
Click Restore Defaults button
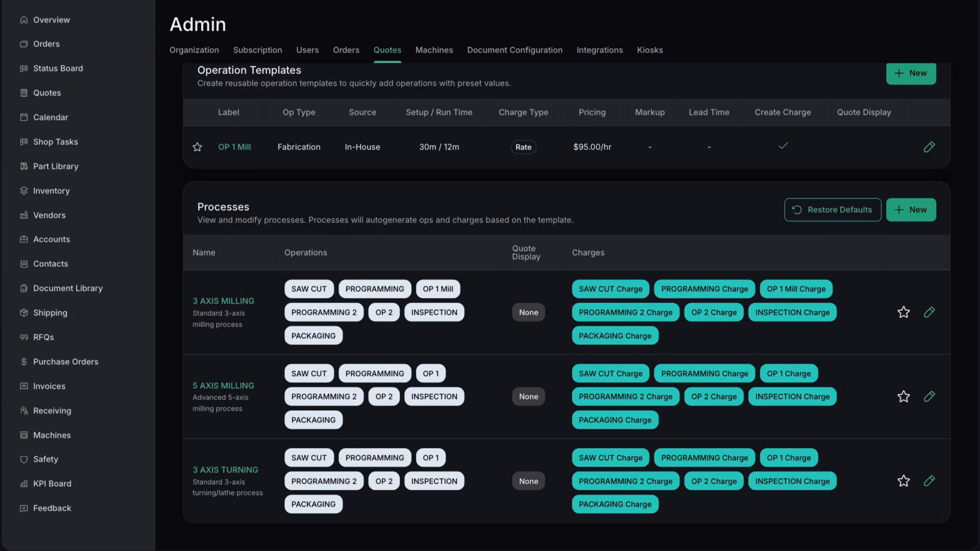click(832, 210)
